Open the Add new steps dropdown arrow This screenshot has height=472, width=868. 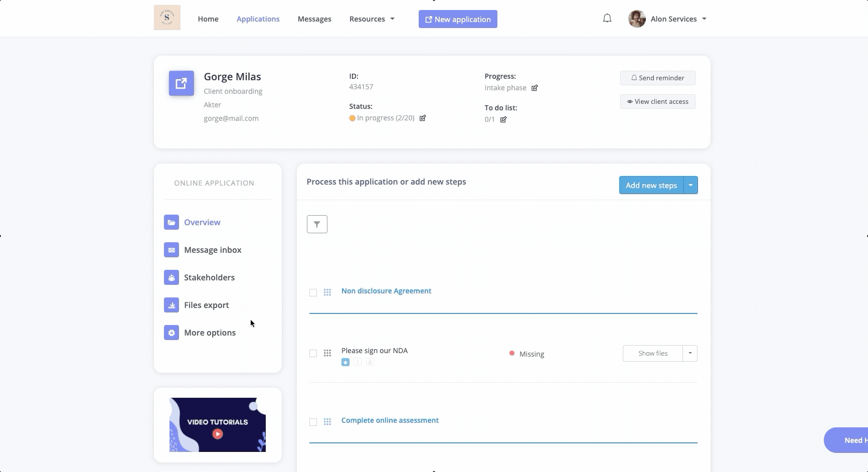click(x=690, y=185)
